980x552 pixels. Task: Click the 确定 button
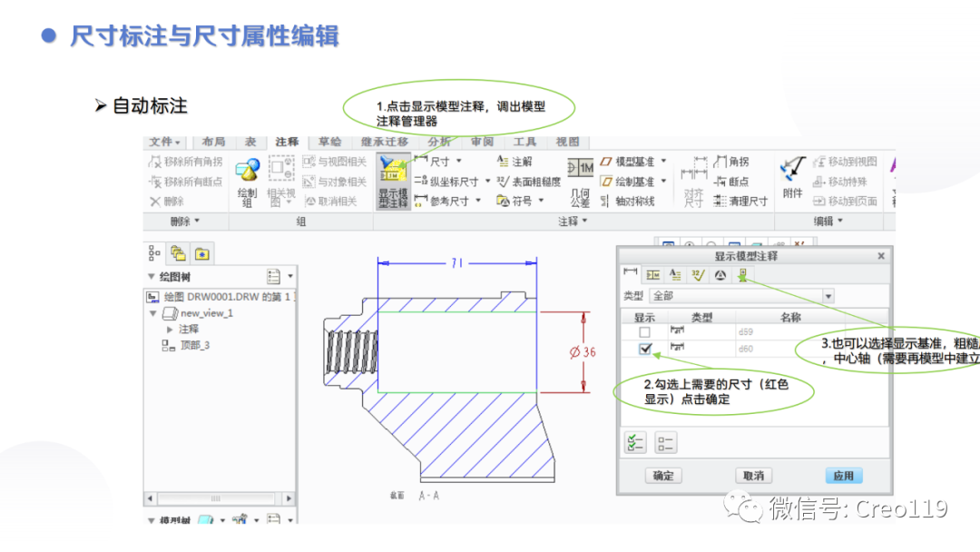(x=663, y=476)
